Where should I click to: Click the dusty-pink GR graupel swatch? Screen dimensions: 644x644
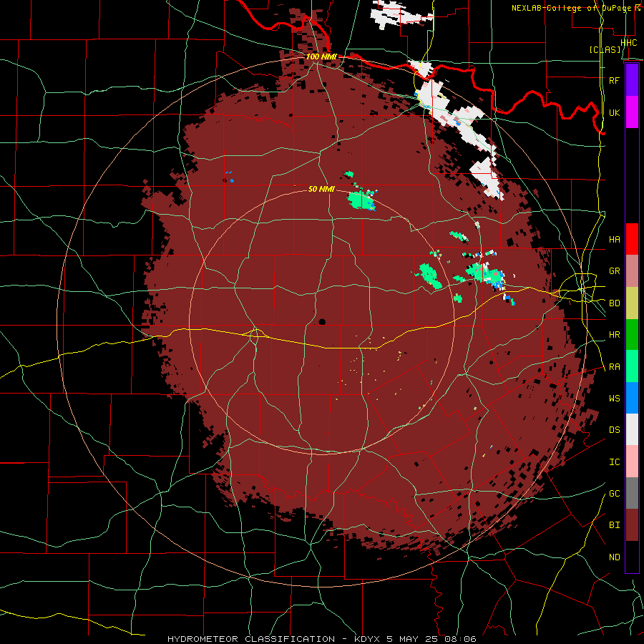pos(632,270)
